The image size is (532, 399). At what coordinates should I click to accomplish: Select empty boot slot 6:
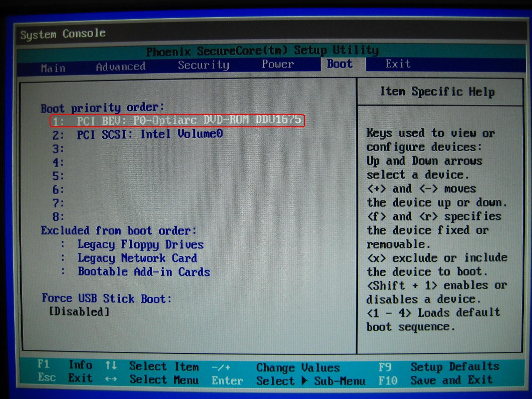58,190
